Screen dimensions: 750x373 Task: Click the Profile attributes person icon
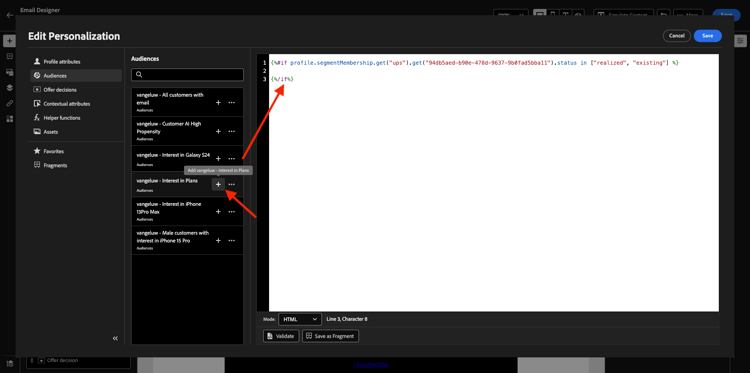[37, 62]
